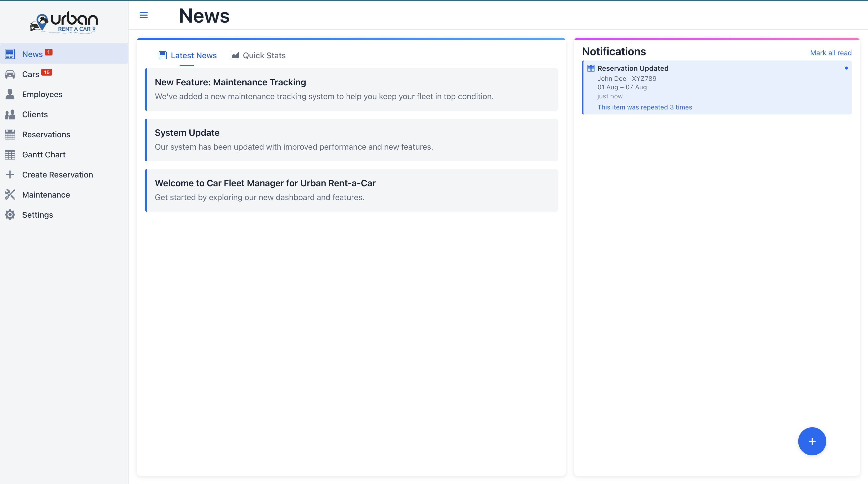Click the floating blue plus button
This screenshot has height=484, width=868.
[x=812, y=441]
